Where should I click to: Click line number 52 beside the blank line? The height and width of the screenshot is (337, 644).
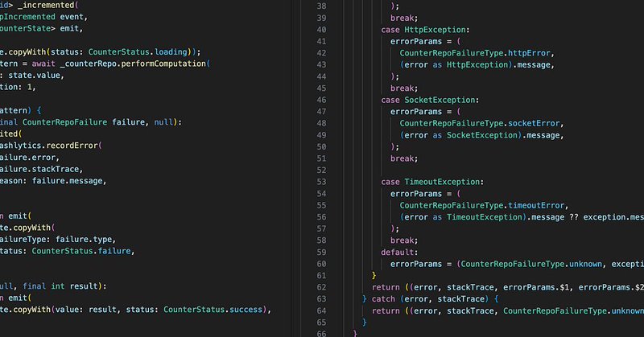(x=321, y=171)
